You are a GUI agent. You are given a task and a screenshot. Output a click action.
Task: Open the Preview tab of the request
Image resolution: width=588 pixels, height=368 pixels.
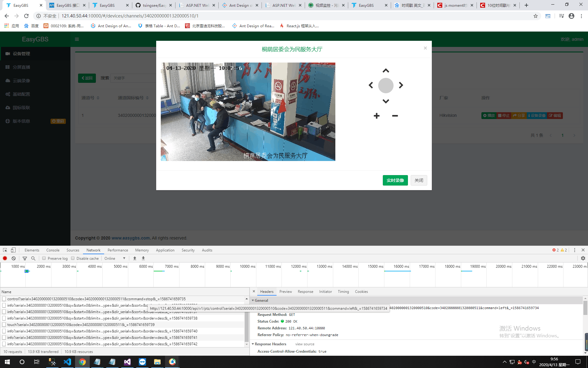pyautogui.click(x=285, y=292)
